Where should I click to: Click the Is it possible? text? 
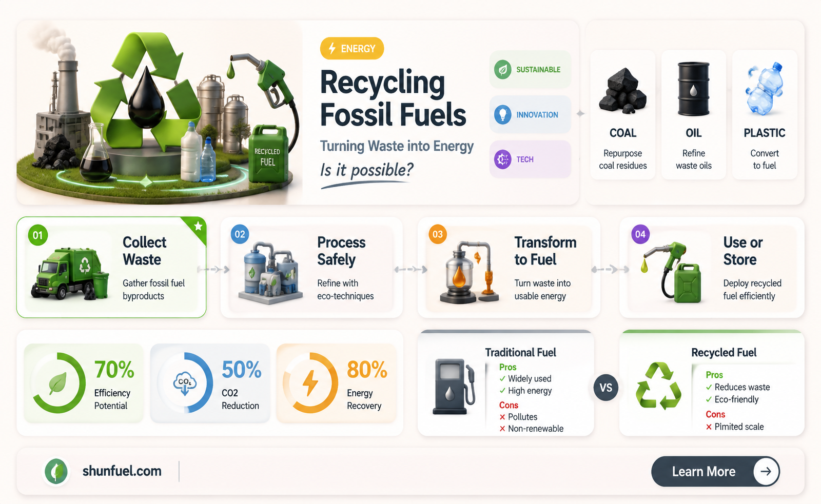pos(366,170)
